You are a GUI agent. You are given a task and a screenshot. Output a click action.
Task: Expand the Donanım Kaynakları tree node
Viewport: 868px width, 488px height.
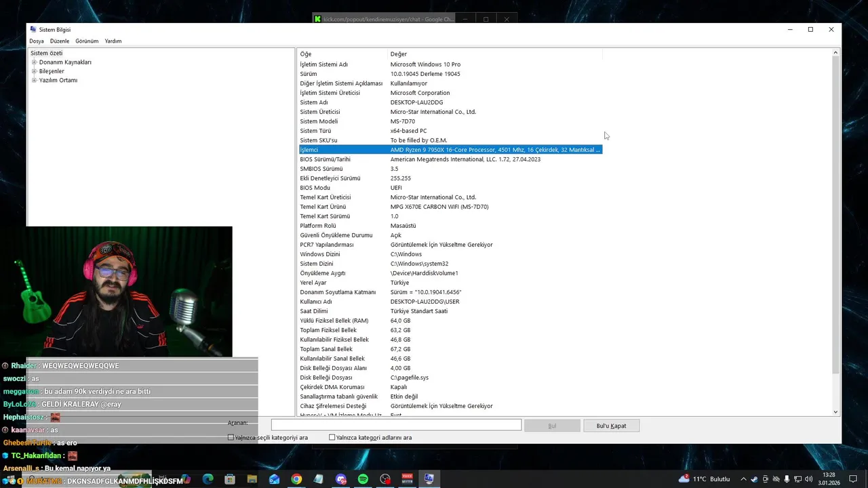click(34, 62)
